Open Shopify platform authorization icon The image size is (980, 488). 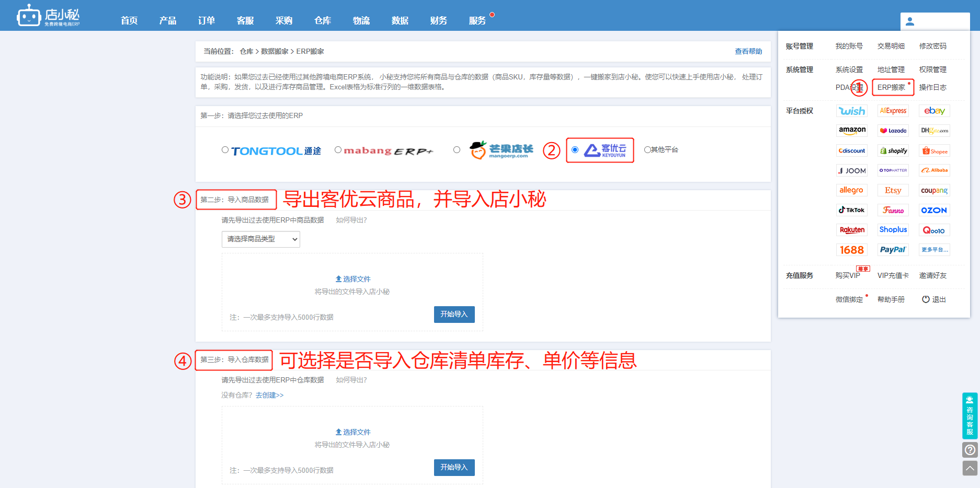(x=893, y=150)
